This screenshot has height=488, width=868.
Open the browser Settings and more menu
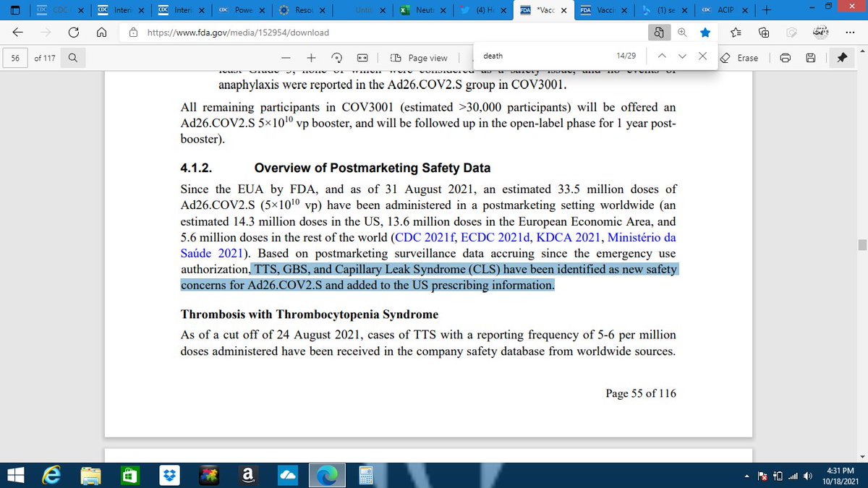coord(850,33)
